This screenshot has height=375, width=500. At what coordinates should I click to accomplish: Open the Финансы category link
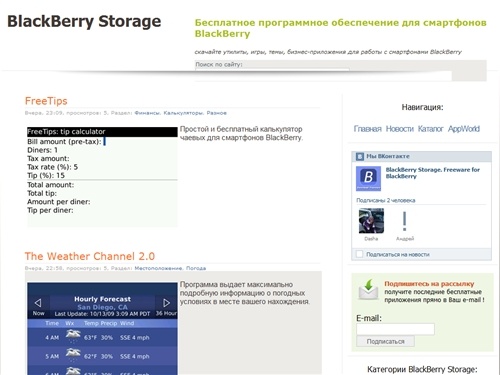[x=147, y=113]
